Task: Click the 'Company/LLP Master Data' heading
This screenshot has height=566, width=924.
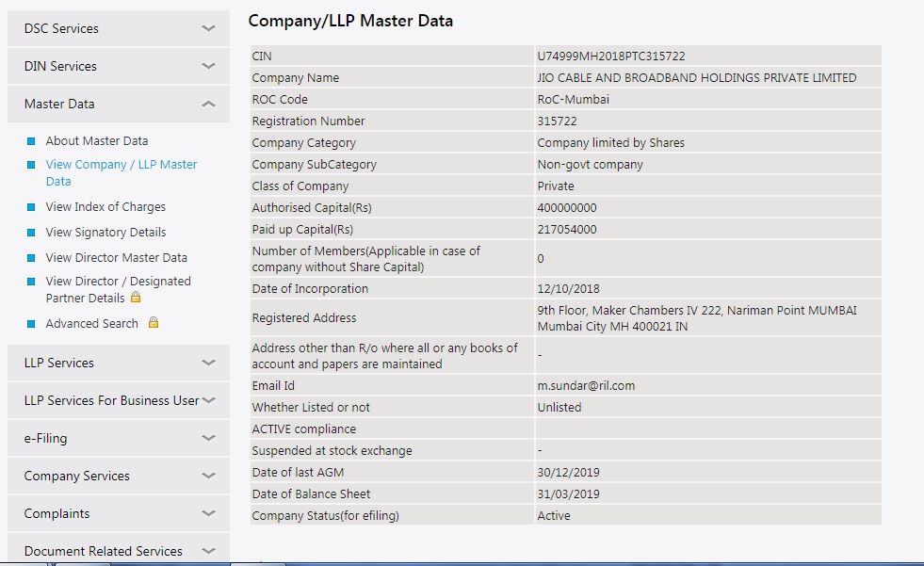Action: pyautogui.click(x=350, y=21)
